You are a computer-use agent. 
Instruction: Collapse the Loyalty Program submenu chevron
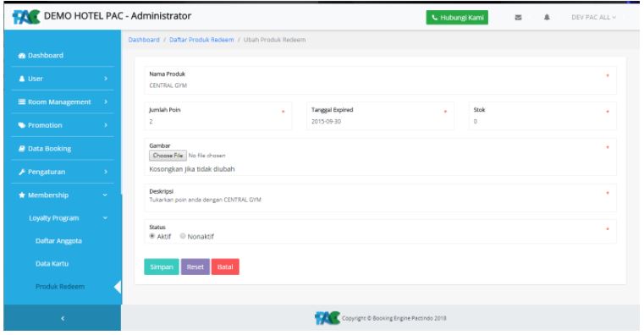click(105, 218)
